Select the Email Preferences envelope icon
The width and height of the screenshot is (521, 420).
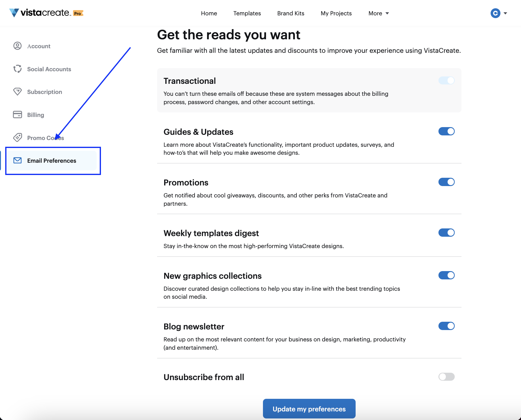tap(17, 160)
